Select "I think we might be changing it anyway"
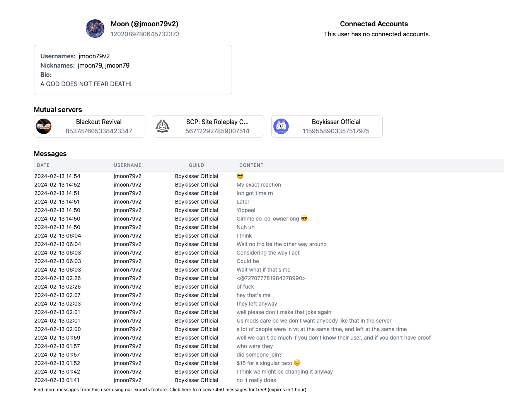 pyautogui.click(x=285, y=372)
